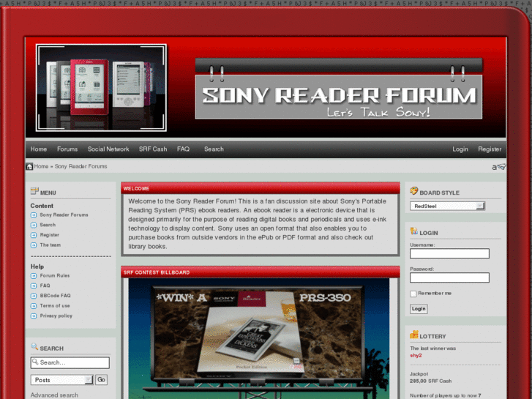This screenshot has width=532, height=399.
Task: Open lottery winner shy2 profile
Action: [416, 356]
